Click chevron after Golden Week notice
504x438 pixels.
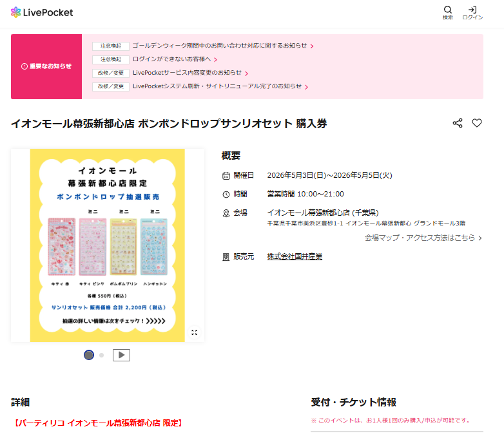[312, 46]
